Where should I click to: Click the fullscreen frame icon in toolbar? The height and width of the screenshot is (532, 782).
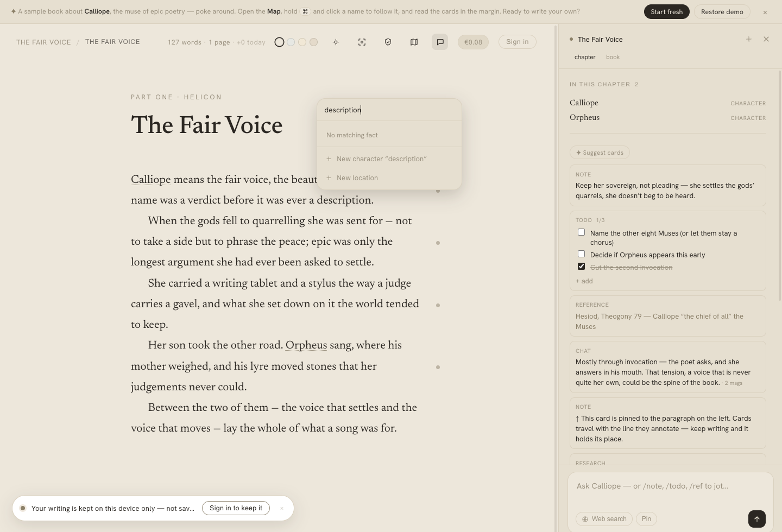coord(362,42)
